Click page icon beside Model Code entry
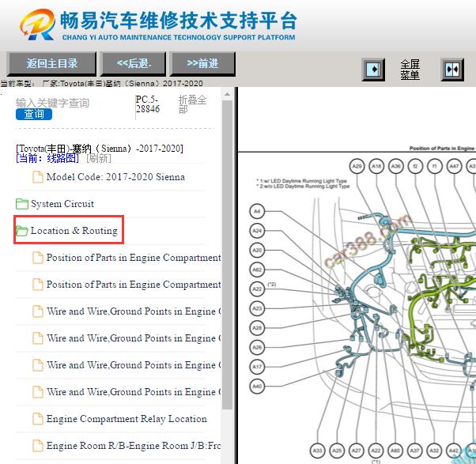Viewport: 476px width, 464px height. tap(38, 177)
